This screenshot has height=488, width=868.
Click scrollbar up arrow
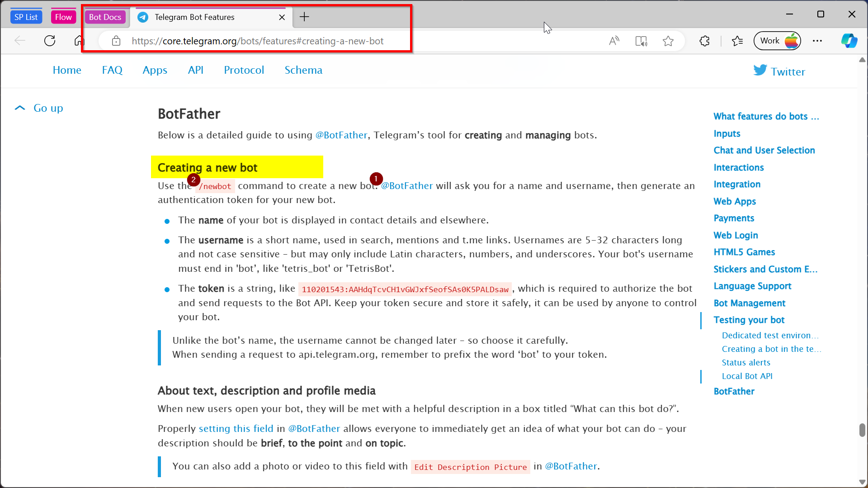(x=862, y=60)
